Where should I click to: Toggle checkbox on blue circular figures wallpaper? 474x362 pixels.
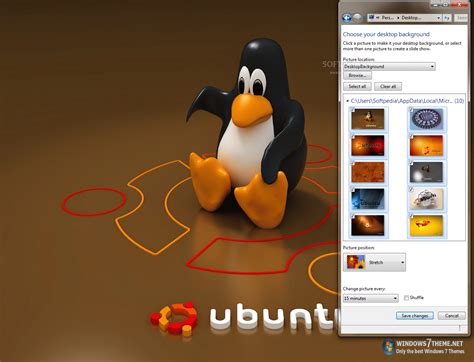[411, 109]
